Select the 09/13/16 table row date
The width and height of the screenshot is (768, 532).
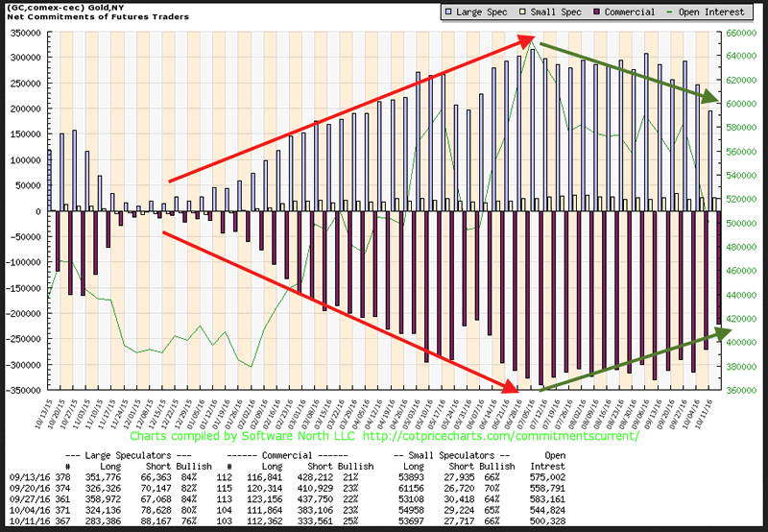(x=24, y=476)
